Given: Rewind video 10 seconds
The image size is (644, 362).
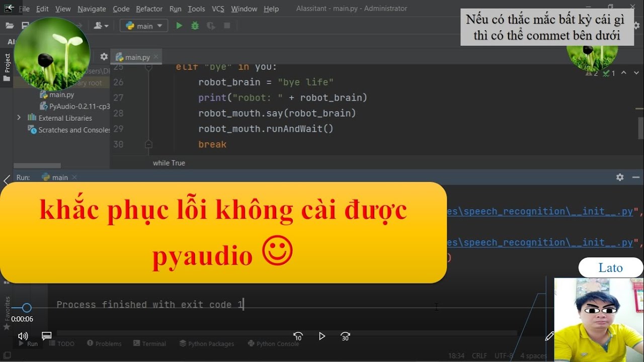Looking at the screenshot, I should click(x=298, y=336).
